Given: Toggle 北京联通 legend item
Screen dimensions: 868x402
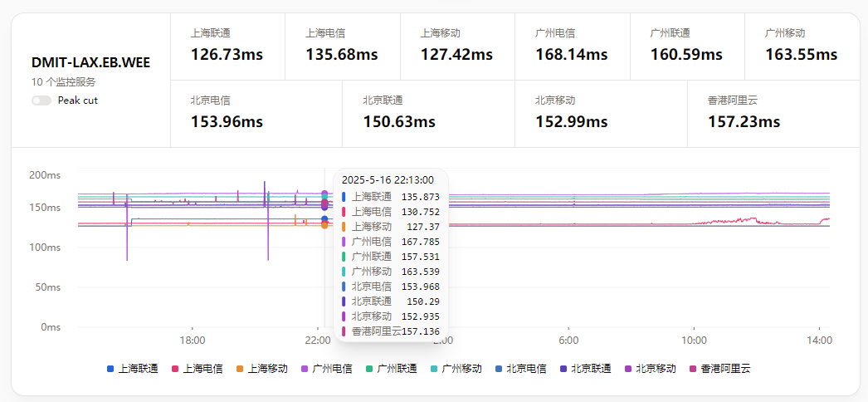Looking at the screenshot, I should click(585, 368).
